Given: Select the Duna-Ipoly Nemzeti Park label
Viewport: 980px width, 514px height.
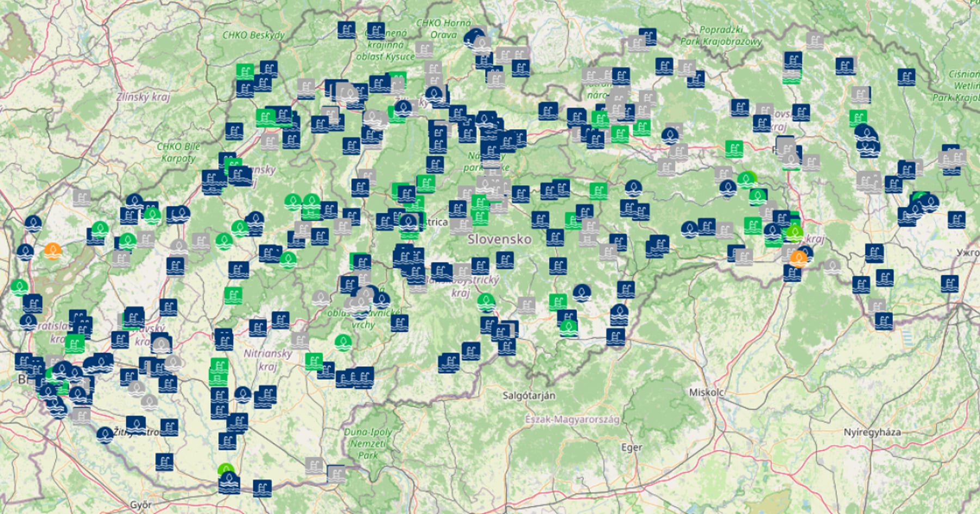Looking at the screenshot, I should [x=368, y=444].
